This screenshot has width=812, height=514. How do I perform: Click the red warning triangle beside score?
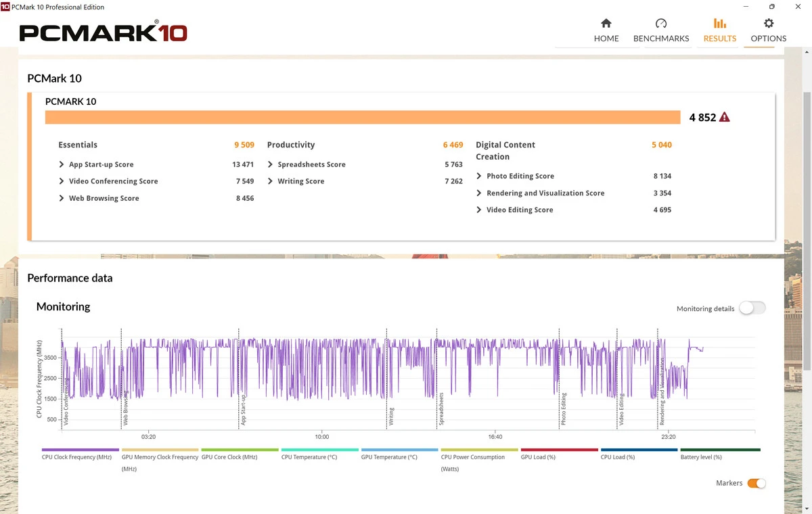(725, 117)
